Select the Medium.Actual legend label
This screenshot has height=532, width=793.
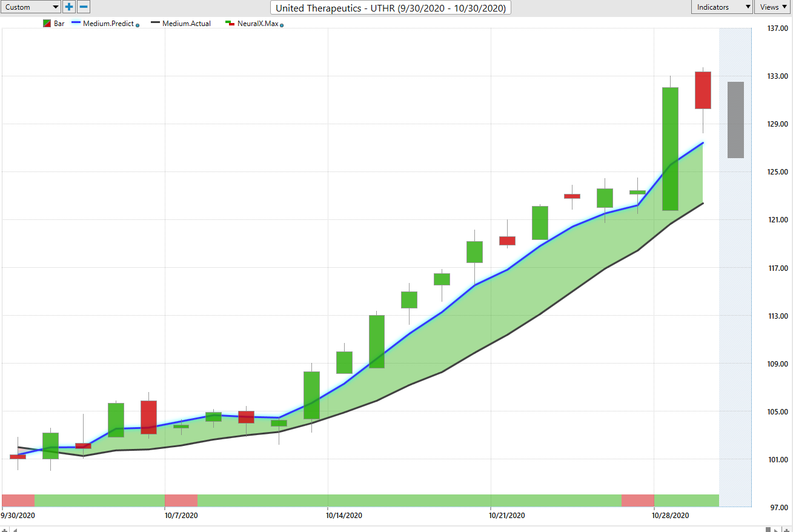187,24
